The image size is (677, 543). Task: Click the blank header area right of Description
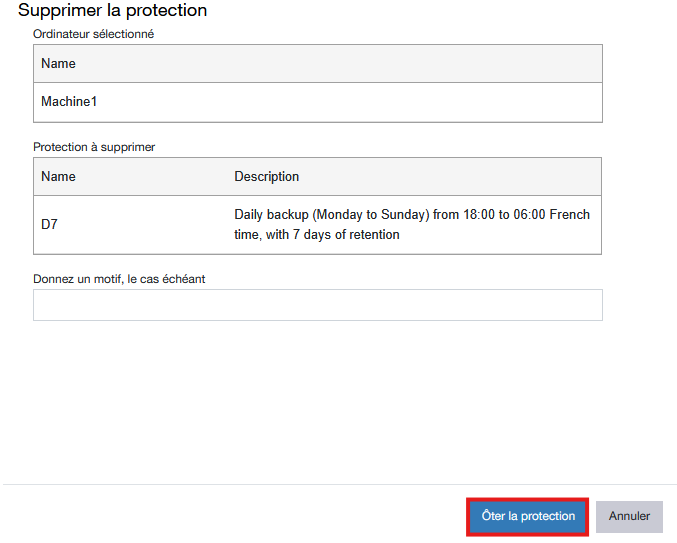click(x=450, y=176)
